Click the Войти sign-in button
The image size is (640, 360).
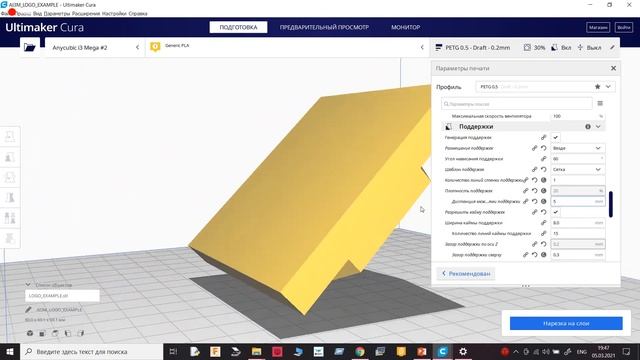(x=624, y=27)
